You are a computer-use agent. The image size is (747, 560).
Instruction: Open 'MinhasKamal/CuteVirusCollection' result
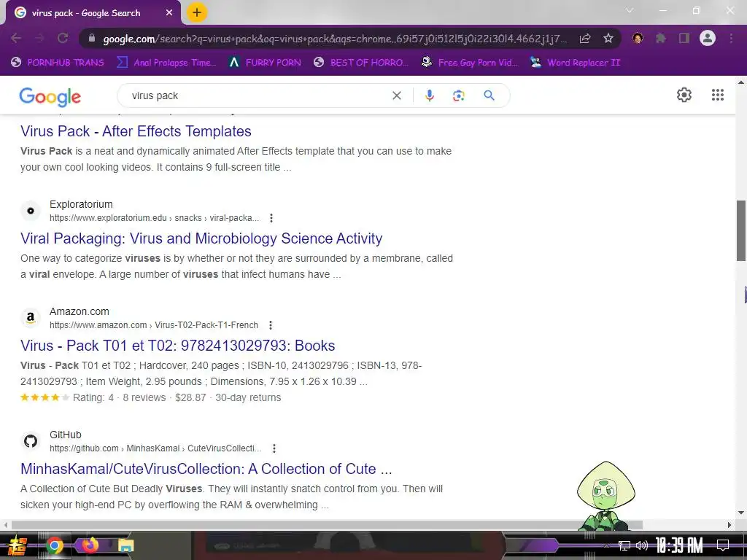click(206, 469)
